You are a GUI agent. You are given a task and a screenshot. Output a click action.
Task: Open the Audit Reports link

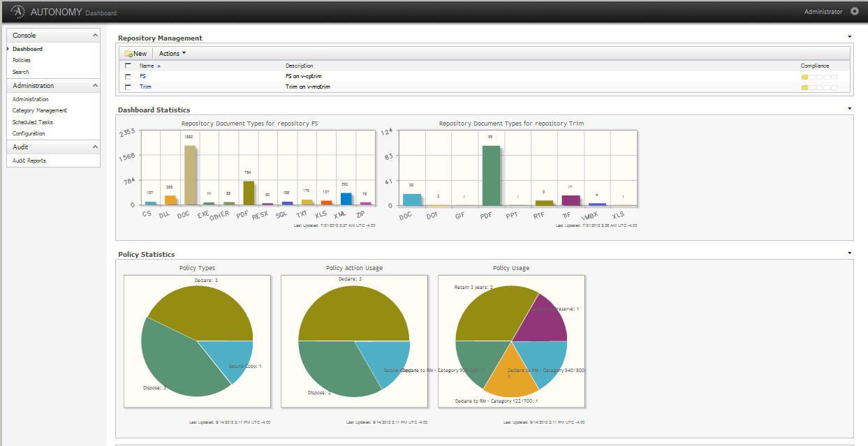pyautogui.click(x=29, y=161)
